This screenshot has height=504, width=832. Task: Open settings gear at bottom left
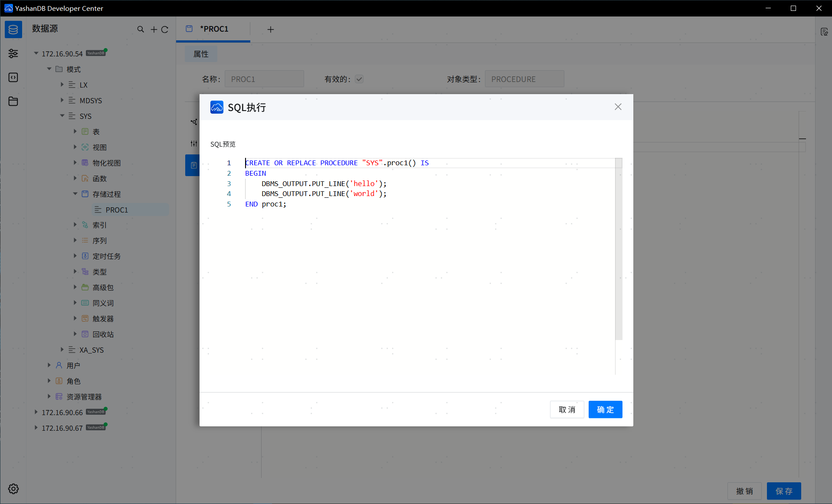click(13, 489)
